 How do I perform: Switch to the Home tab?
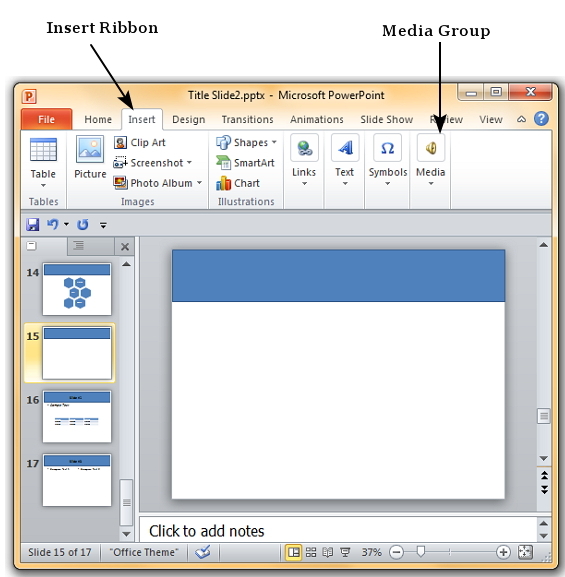point(98,119)
